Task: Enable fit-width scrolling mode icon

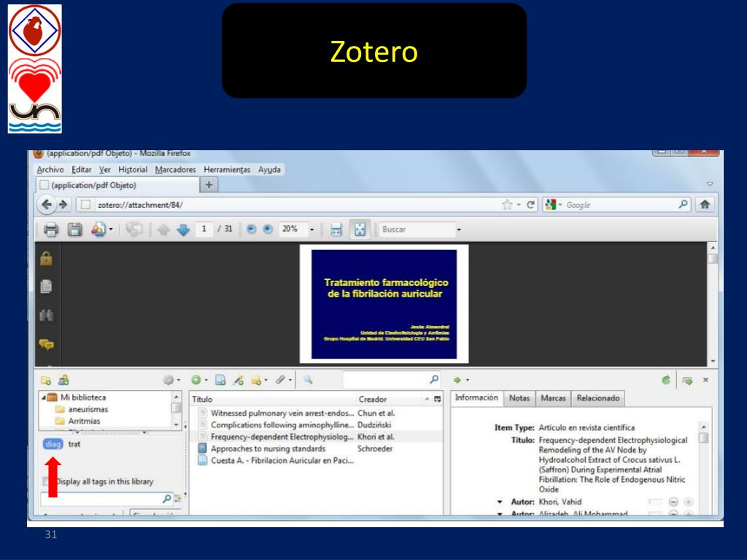Action: 336,230
